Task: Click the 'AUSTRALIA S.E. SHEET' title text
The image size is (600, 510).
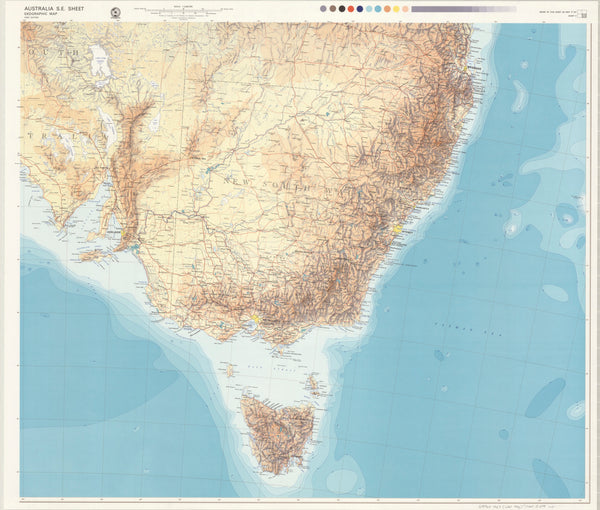Action: (55, 8)
